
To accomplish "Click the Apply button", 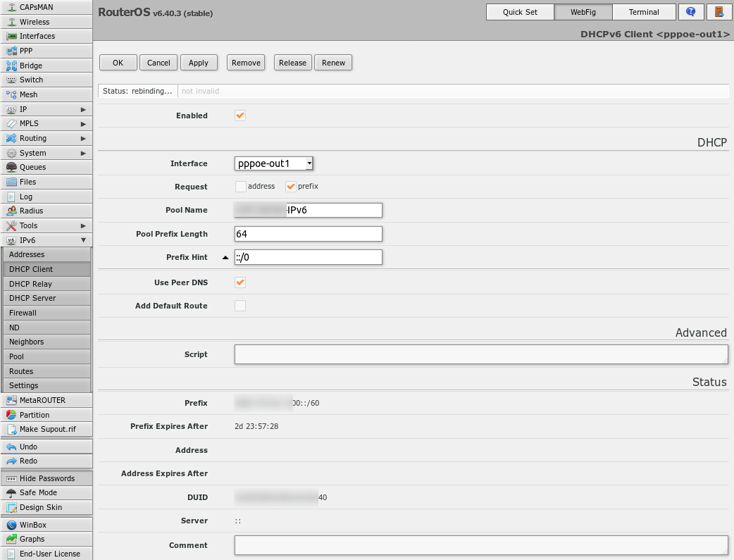I will [199, 63].
